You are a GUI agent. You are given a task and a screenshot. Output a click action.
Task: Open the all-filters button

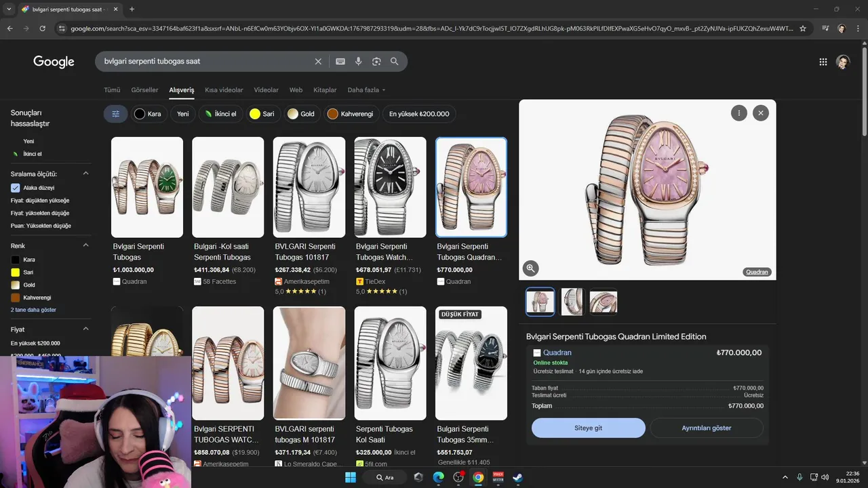115,114
